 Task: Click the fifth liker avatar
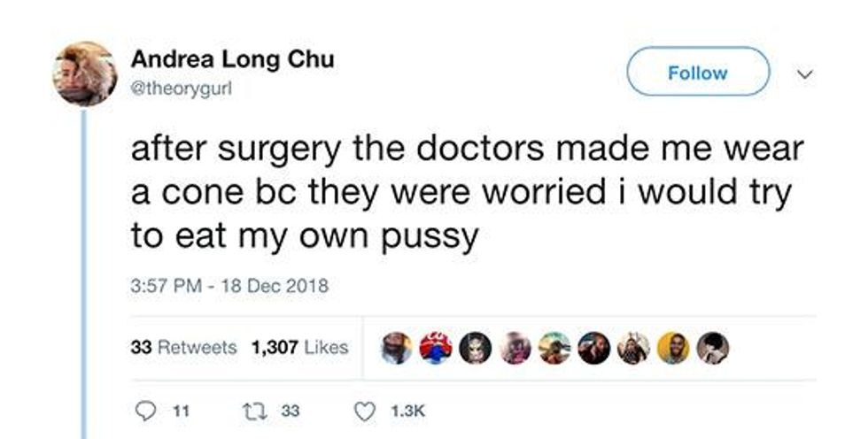[x=554, y=349]
